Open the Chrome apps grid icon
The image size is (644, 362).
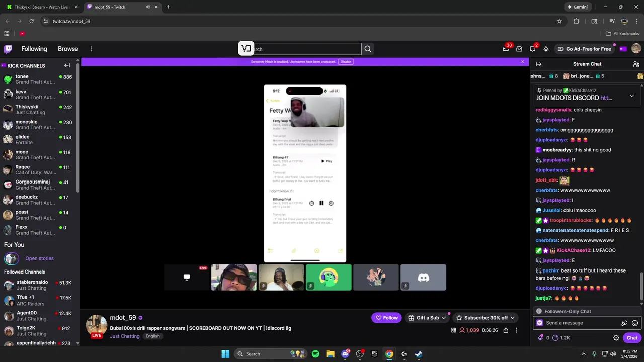7,34
